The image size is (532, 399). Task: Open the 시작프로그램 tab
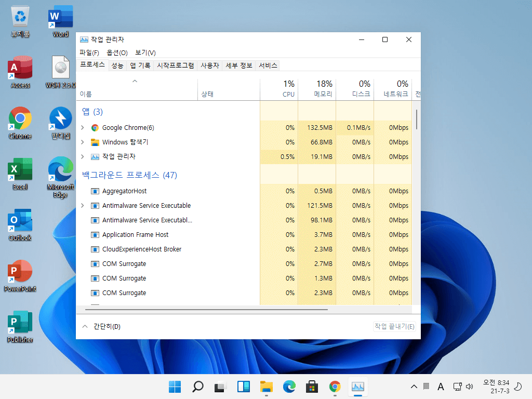point(176,65)
